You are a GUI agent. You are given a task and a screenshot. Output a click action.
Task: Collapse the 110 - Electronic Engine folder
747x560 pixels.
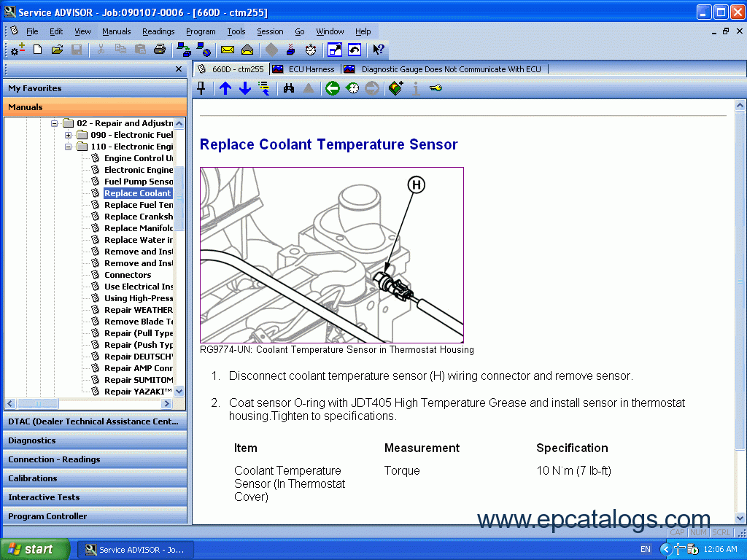click(69, 147)
